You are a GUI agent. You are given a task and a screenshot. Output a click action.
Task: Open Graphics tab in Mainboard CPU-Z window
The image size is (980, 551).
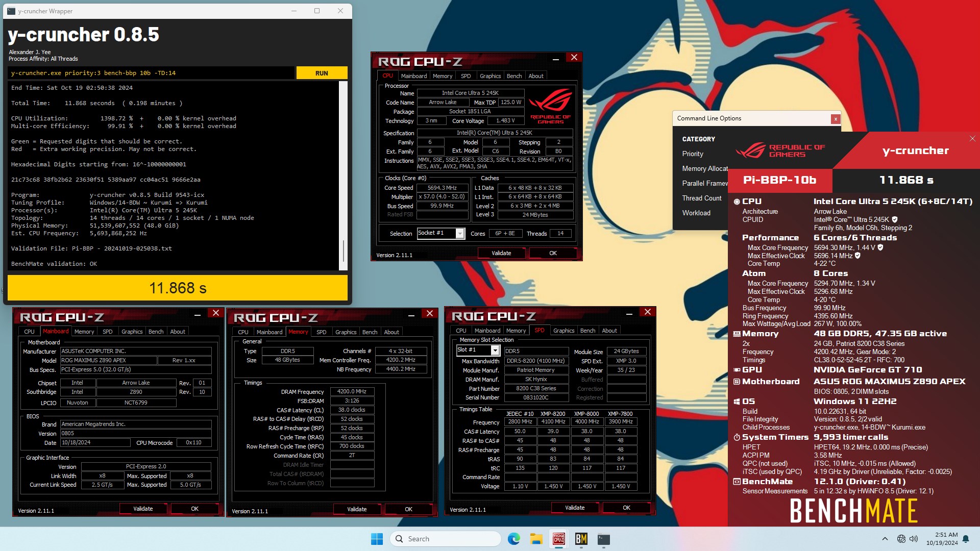(132, 332)
